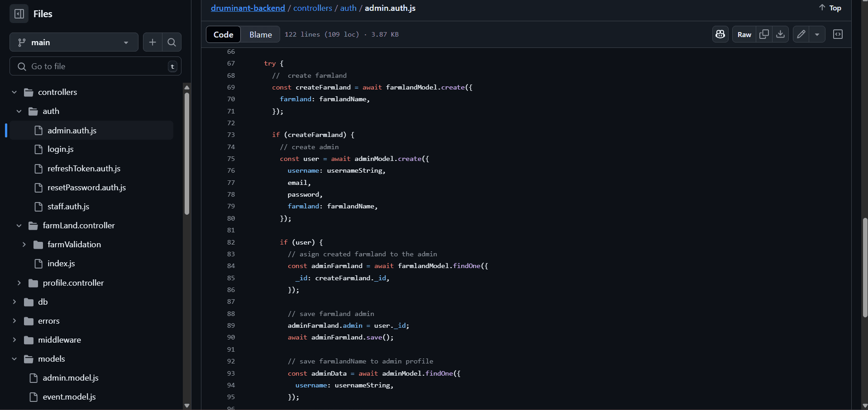This screenshot has height=410, width=868.
Task: Click the Raw button
Action: pos(744,34)
